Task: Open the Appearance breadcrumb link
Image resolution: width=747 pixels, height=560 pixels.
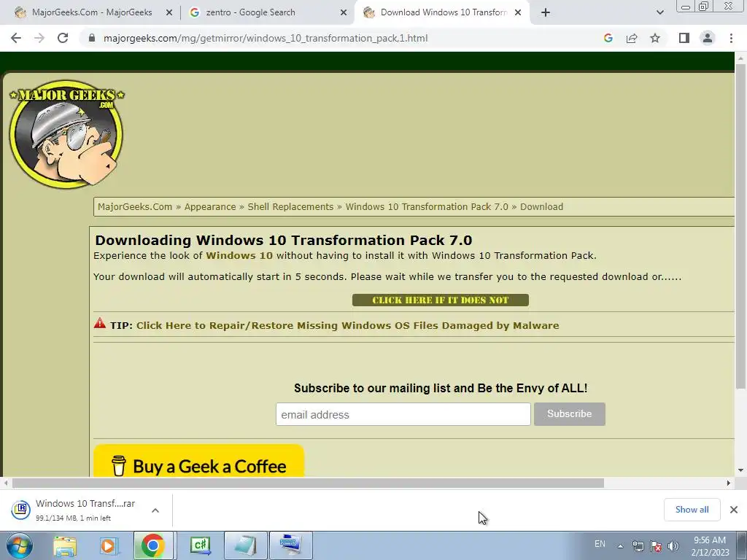Action: [210, 206]
